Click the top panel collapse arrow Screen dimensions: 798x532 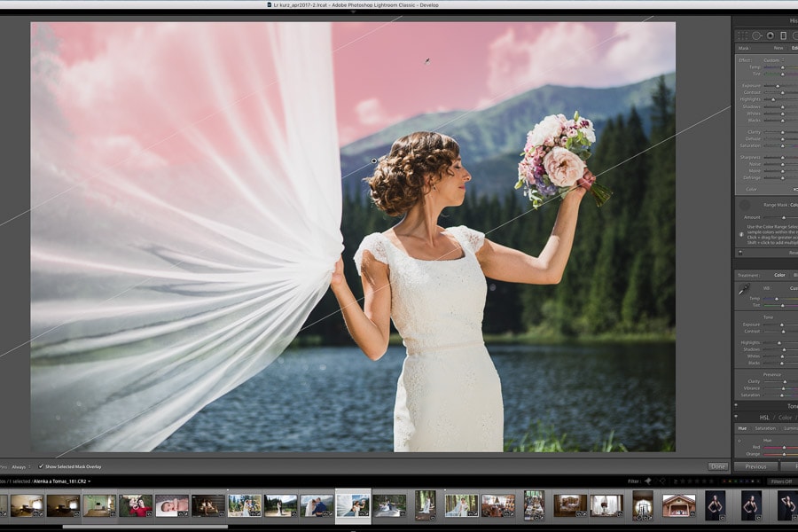[x=353, y=12]
